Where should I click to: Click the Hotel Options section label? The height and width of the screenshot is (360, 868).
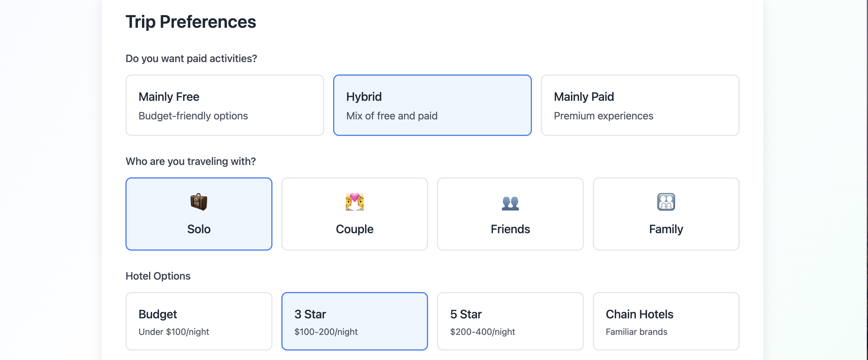pyautogui.click(x=158, y=276)
